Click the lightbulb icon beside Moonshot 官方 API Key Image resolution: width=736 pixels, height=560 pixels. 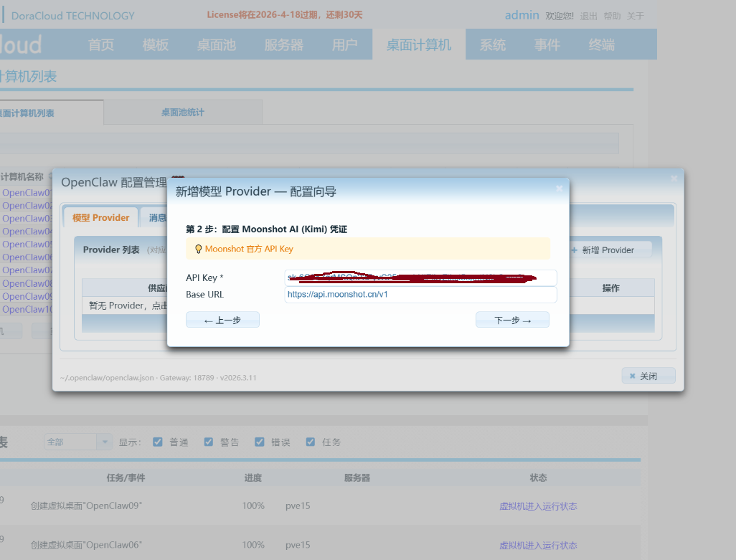(198, 249)
